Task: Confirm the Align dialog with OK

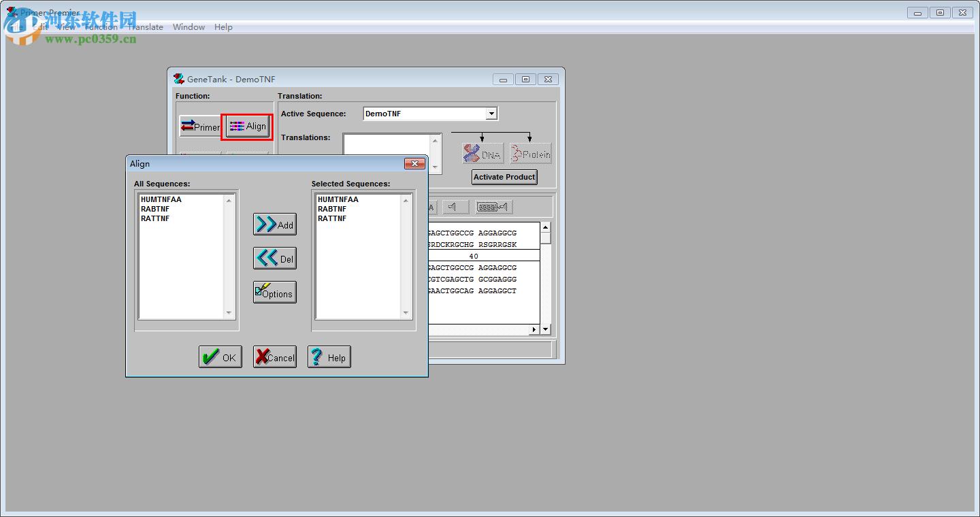Action: (x=220, y=357)
